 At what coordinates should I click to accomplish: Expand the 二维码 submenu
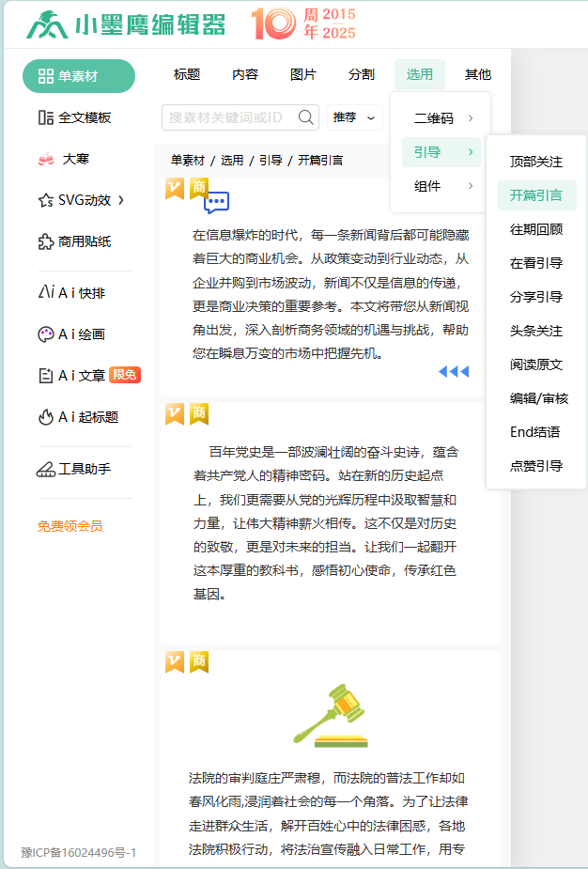[441, 118]
